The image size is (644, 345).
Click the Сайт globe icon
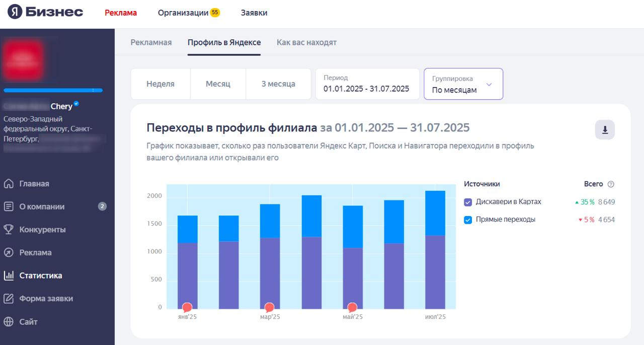[x=9, y=322]
